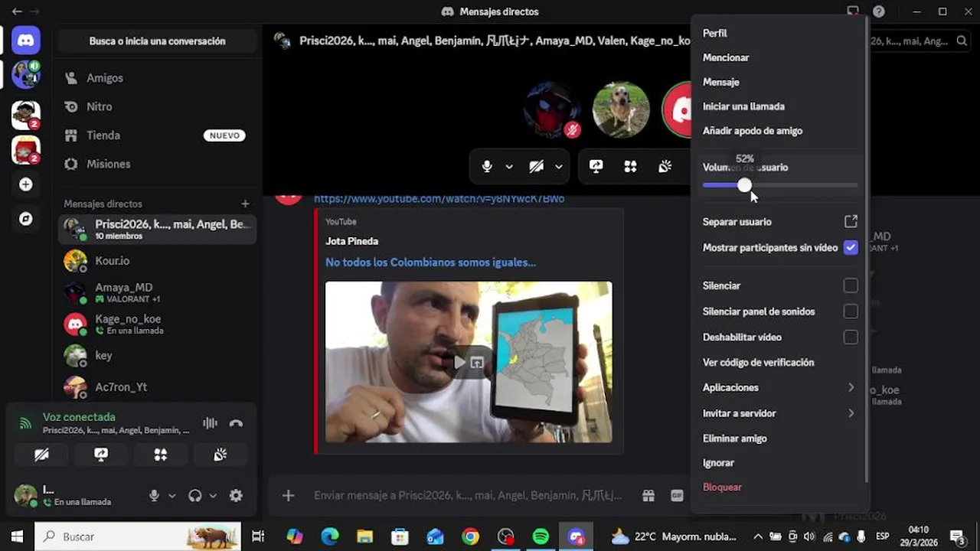Screen dimensions: 980x551
Task: Open the Amaya_MD direct message
Action: [x=157, y=292]
